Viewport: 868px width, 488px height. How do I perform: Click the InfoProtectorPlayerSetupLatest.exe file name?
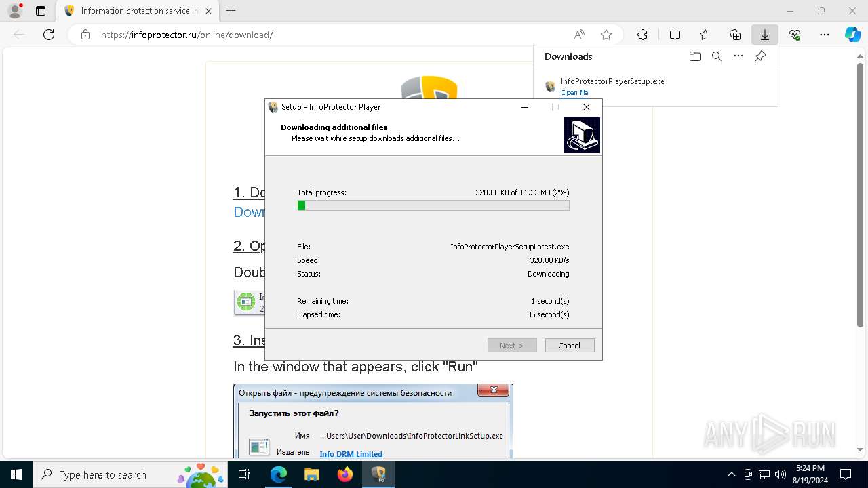510,247
